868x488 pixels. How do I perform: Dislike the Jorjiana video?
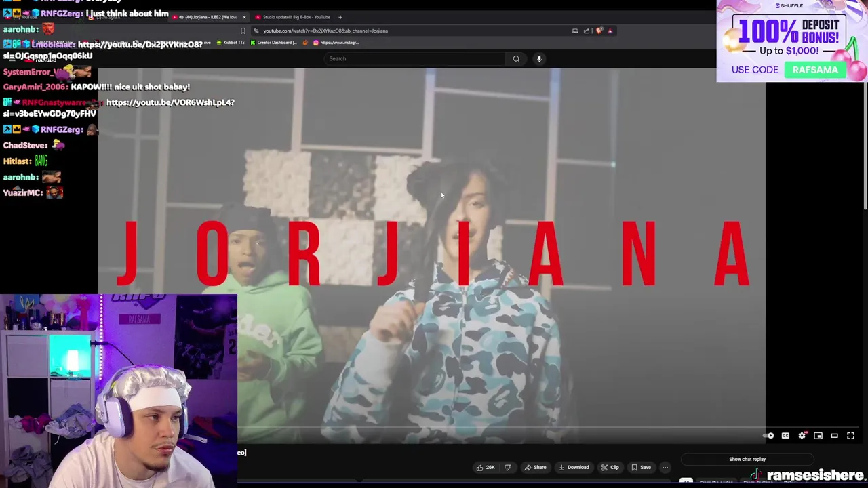(x=507, y=467)
